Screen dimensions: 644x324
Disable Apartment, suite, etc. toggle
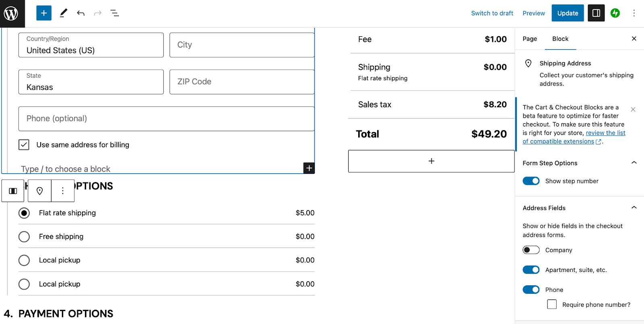pos(531,270)
